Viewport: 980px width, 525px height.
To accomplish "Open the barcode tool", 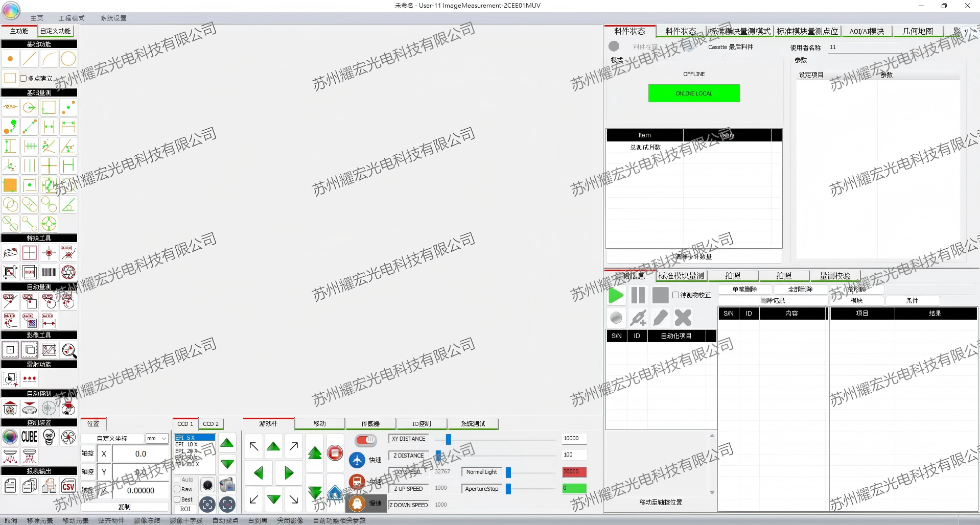I will pos(49,272).
